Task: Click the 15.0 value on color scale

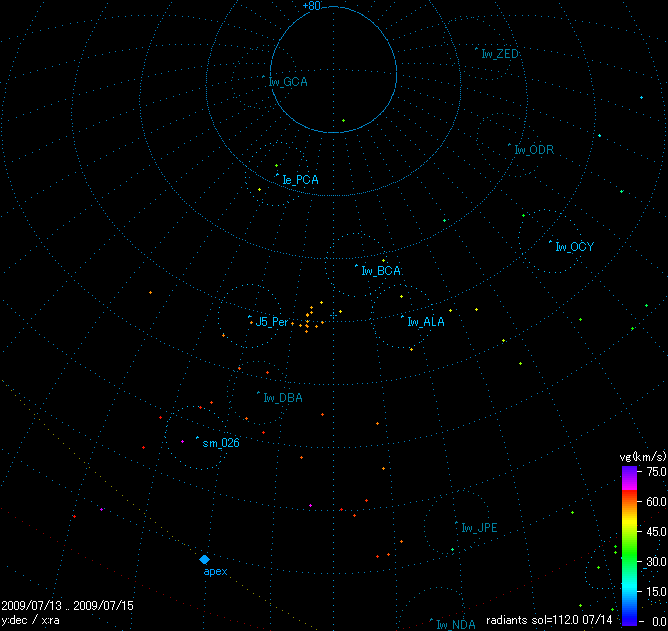Action: (656, 591)
